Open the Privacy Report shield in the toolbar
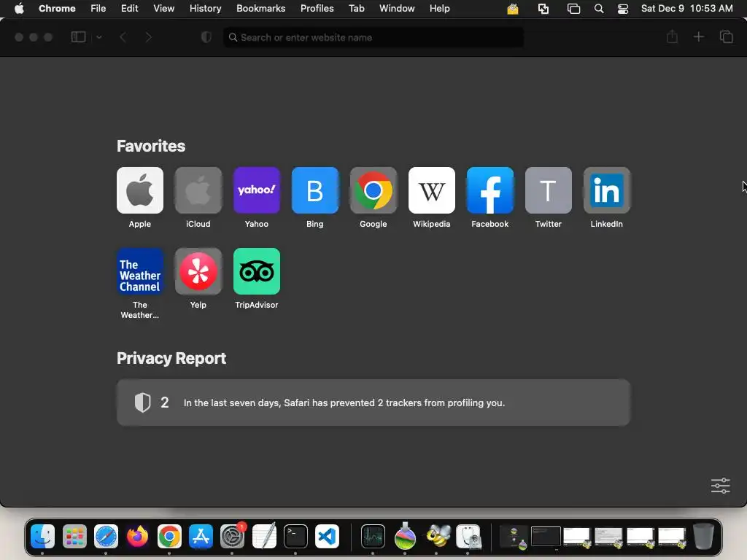 [x=206, y=37]
